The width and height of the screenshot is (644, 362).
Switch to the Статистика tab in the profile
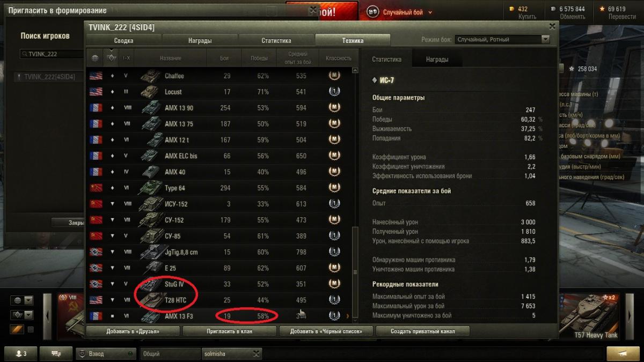click(x=276, y=40)
